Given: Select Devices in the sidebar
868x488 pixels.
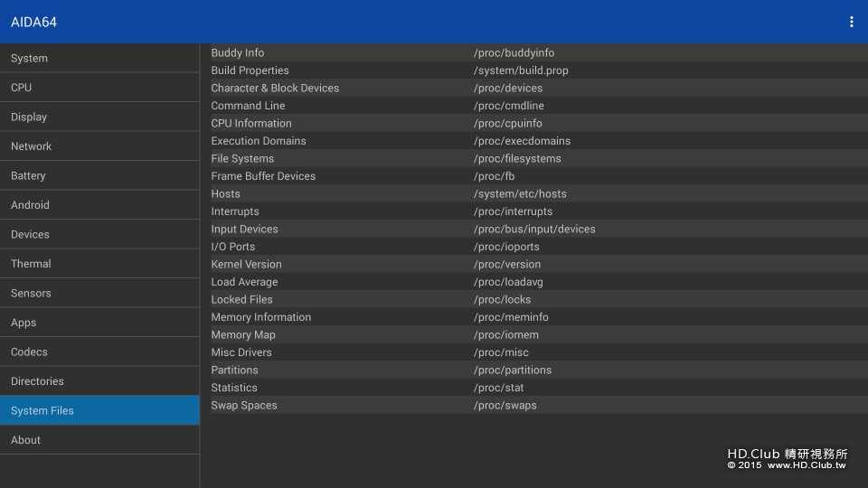Looking at the screenshot, I should 99,234.
